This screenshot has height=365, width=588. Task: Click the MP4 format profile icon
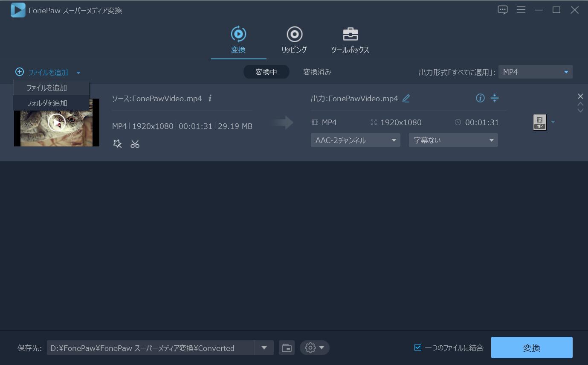[540, 122]
